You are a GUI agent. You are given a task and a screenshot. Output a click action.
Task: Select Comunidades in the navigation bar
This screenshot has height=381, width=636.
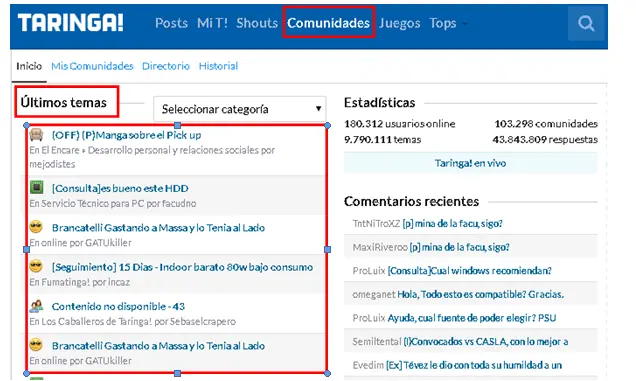pyautogui.click(x=328, y=23)
